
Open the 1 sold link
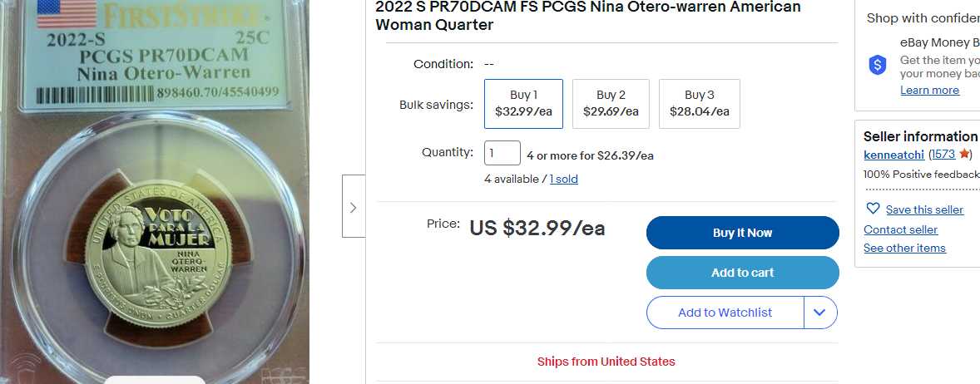coord(563,179)
